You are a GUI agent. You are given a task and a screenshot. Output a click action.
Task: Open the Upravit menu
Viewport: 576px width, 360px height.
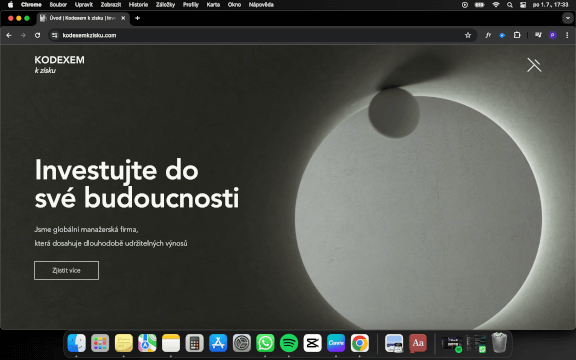click(84, 5)
